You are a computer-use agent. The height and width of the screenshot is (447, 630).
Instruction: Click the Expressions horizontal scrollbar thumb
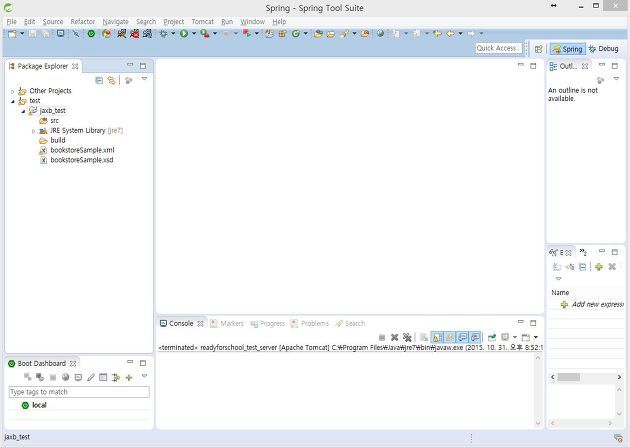click(569, 377)
